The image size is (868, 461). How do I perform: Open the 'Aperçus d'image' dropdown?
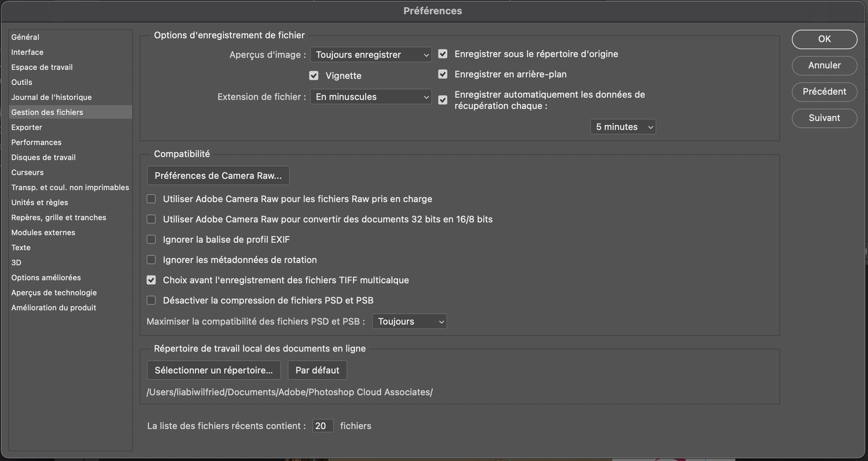pos(371,54)
